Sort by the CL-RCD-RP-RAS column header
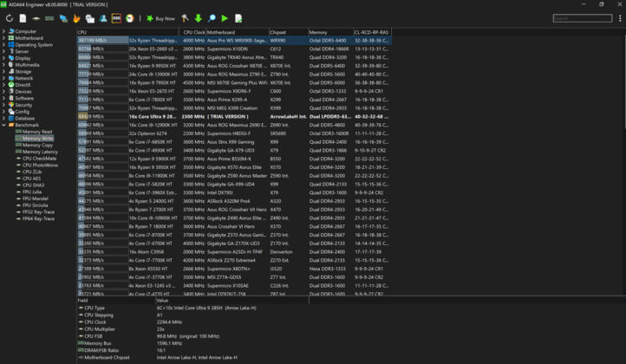 click(x=373, y=32)
